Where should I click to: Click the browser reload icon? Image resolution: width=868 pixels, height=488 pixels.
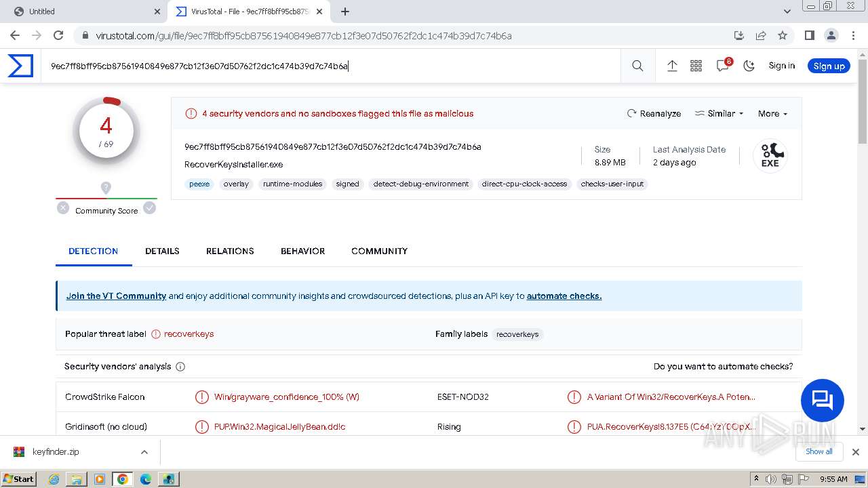click(x=58, y=35)
